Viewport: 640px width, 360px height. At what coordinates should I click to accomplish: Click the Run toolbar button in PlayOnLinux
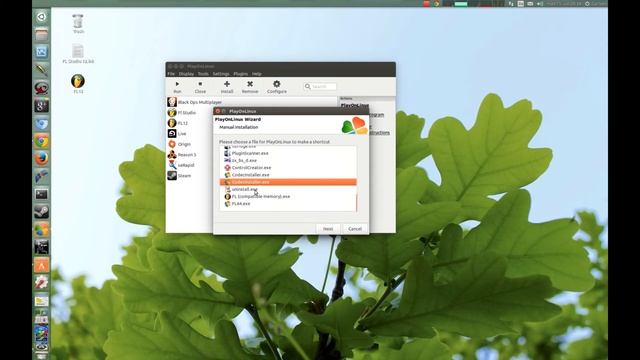(177, 87)
